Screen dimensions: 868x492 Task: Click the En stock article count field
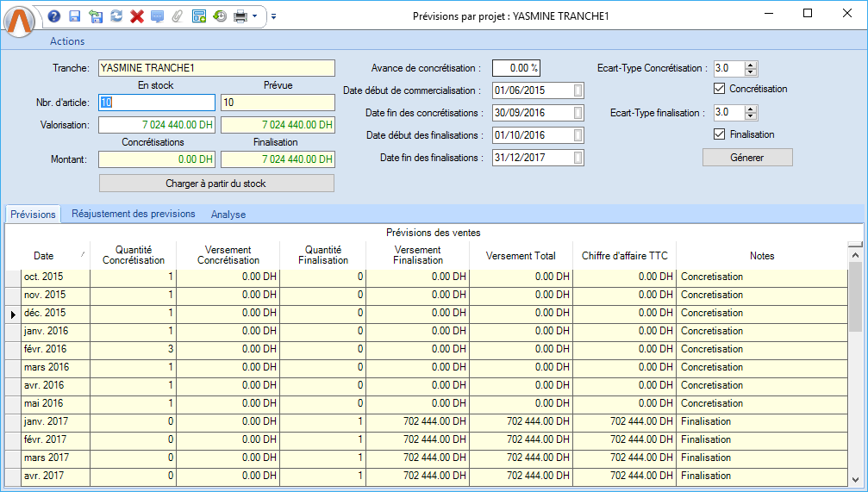tap(156, 103)
